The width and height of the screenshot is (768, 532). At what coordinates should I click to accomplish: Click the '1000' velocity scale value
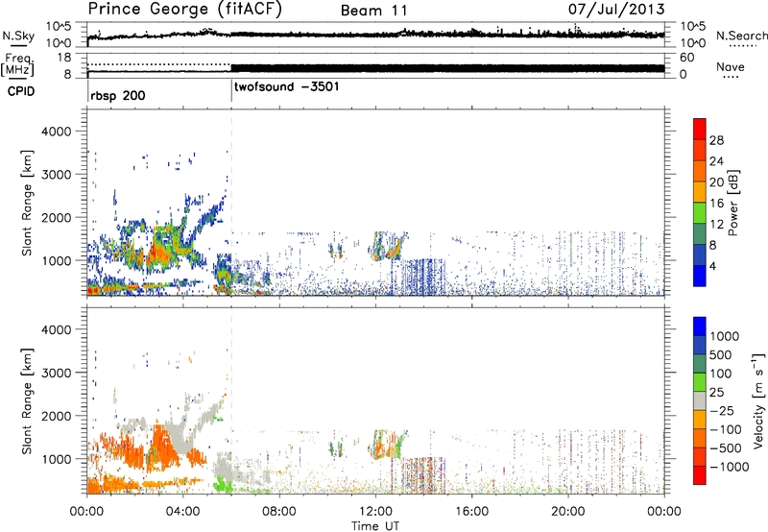(724, 336)
